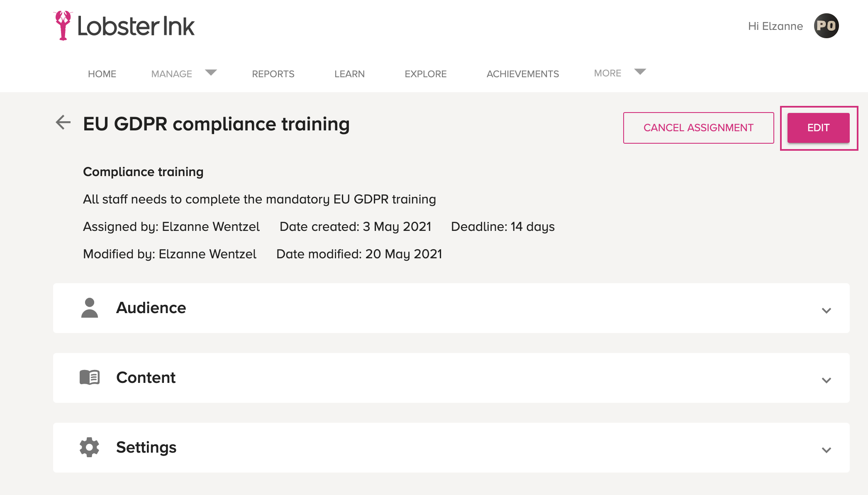
Task: Click the Lobster Ink logo
Action: point(124,26)
